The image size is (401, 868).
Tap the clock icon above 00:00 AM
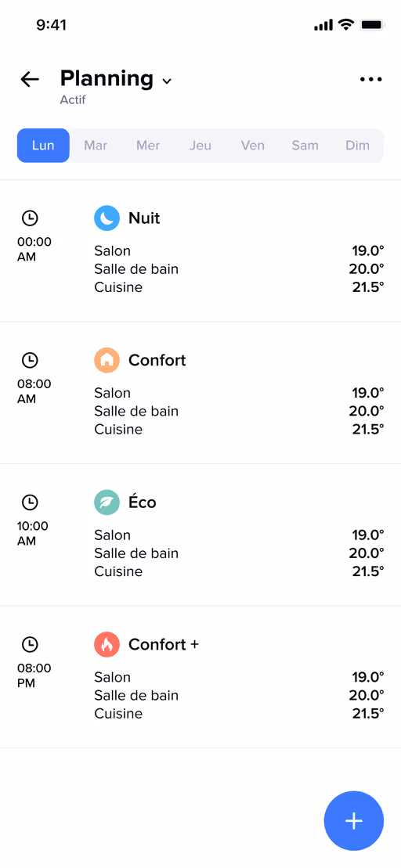(x=30, y=218)
